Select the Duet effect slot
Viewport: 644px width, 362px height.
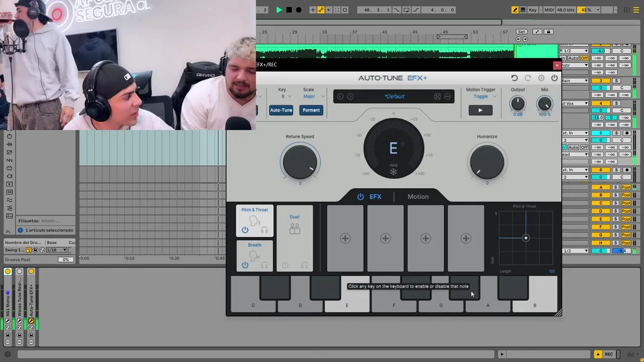coord(295,238)
